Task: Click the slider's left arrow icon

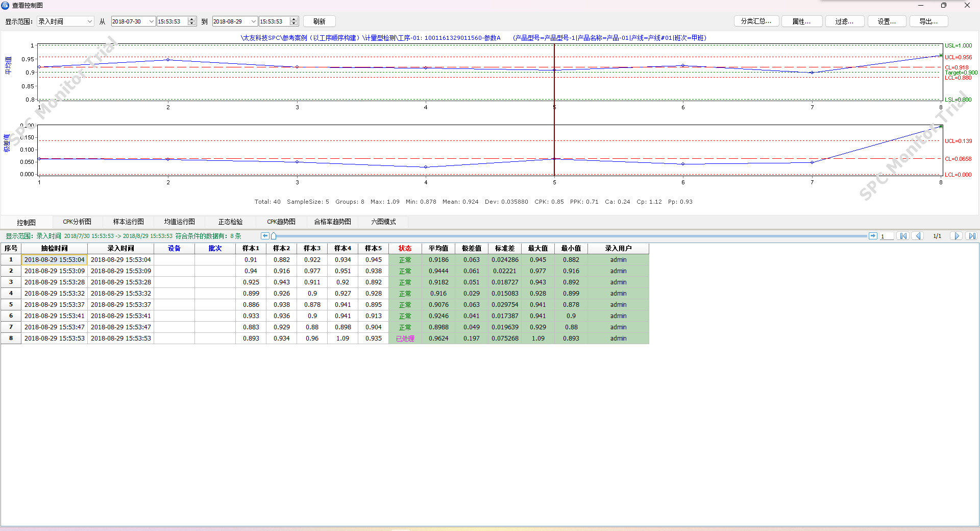Action: click(265, 236)
